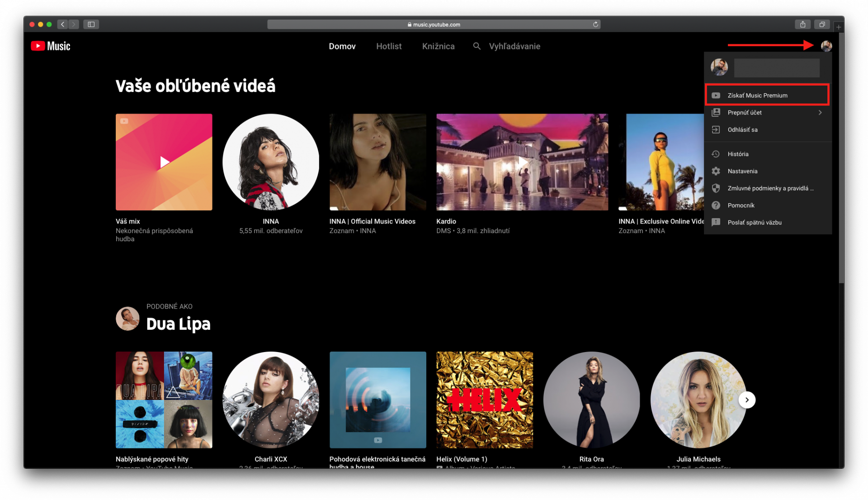868x500 pixels.
Task: Click the profile picture in the account menu
Action: coord(719,67)
